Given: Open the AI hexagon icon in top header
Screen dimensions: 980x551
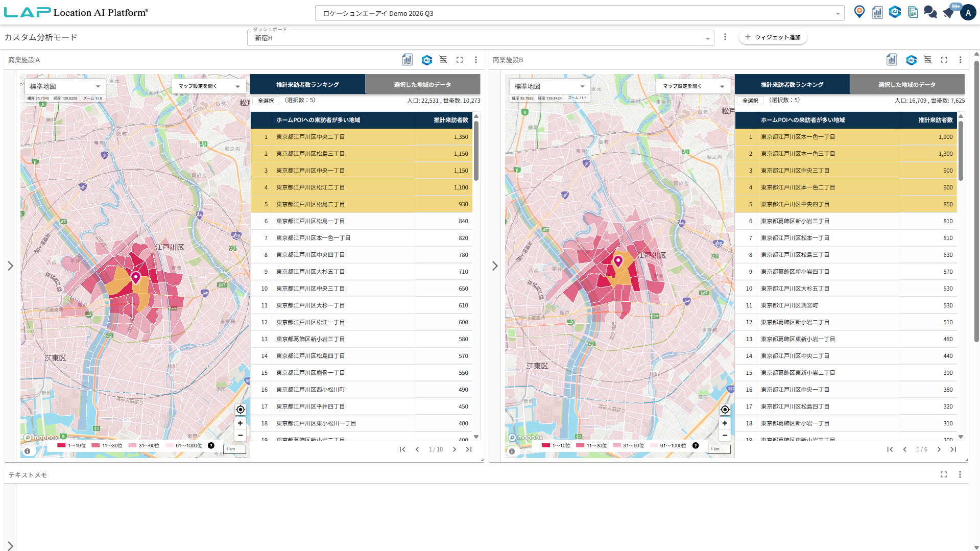Looking at the screenshot, I should pos(895,12).
